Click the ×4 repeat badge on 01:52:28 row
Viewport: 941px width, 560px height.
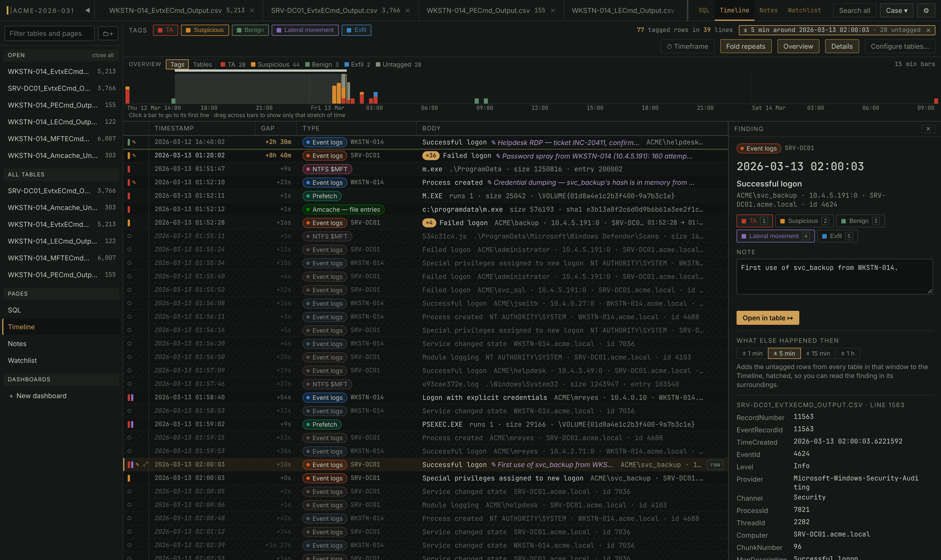click(429, 223)
